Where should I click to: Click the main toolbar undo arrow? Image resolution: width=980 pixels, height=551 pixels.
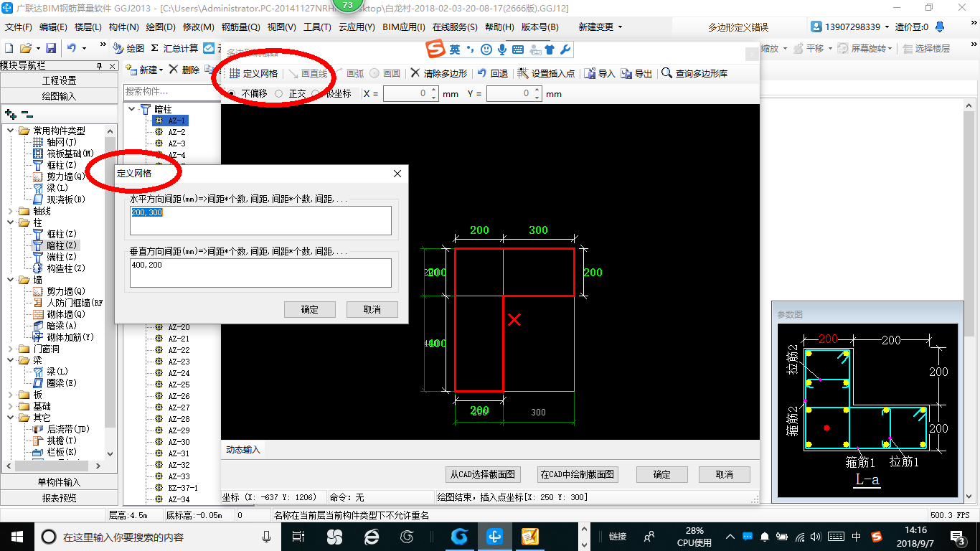click(72, 48)
